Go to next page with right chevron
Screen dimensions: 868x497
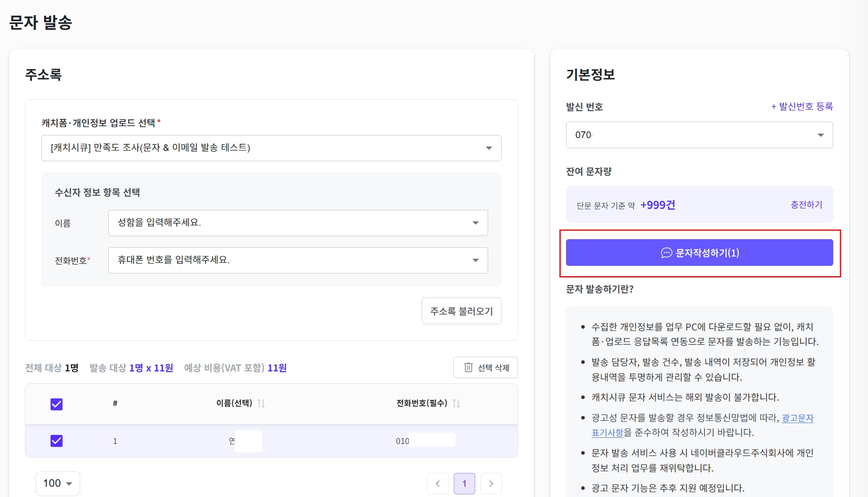tap(491, 484)
